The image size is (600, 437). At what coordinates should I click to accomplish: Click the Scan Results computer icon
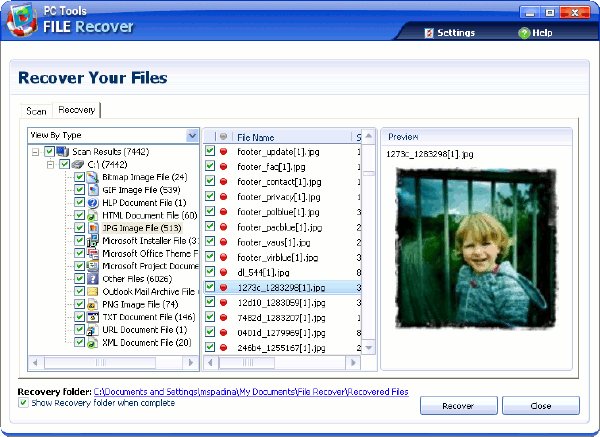[63, 152]
